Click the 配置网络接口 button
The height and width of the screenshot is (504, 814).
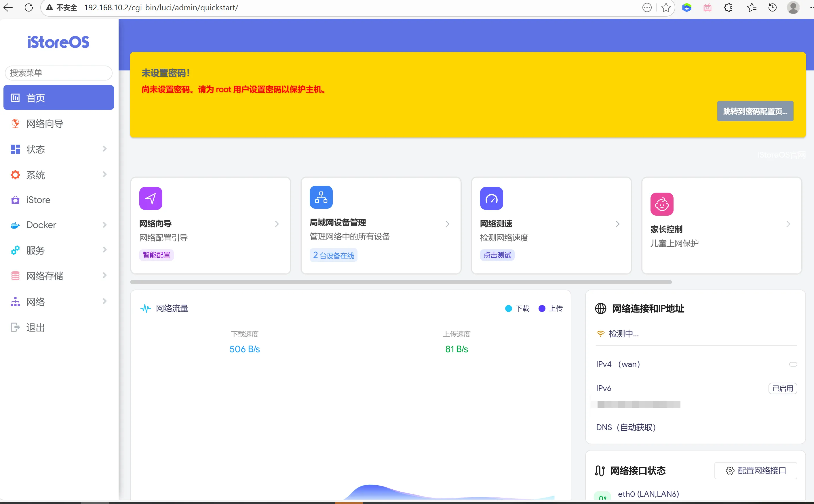tap(756, 470)
